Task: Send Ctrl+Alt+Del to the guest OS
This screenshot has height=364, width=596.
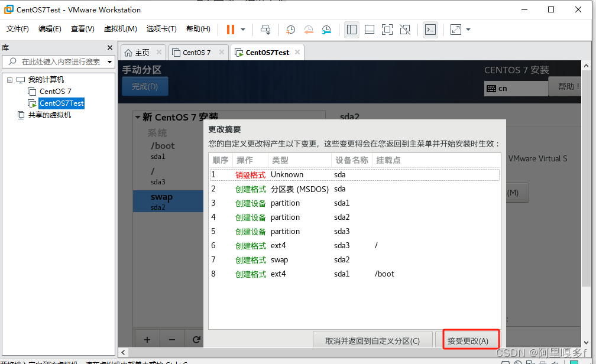Action: 265,30
